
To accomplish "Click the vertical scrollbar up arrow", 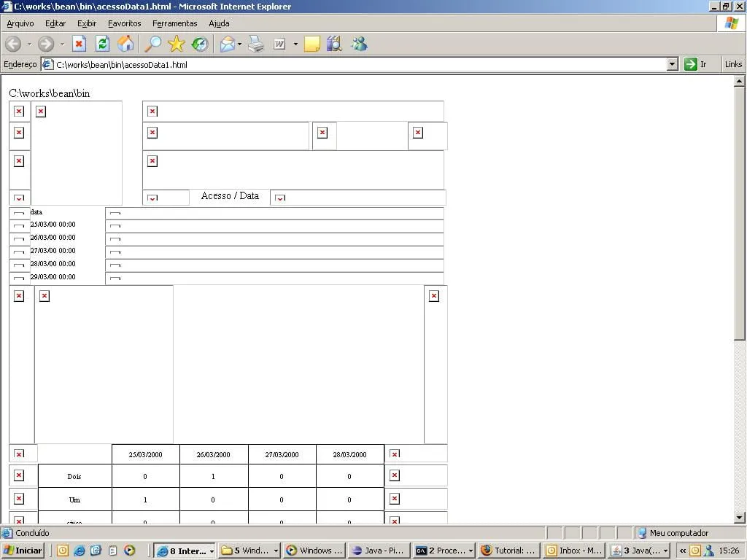I will (x=740, y=82).
